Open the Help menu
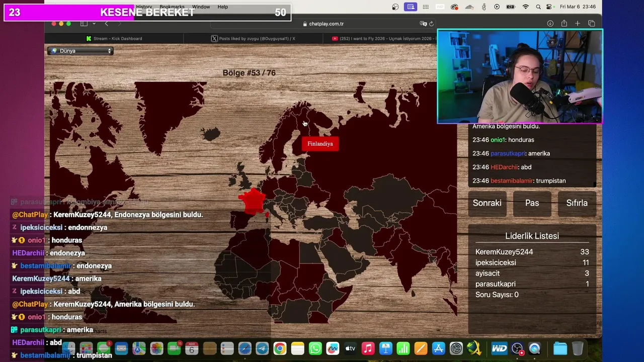 (222, 7)
